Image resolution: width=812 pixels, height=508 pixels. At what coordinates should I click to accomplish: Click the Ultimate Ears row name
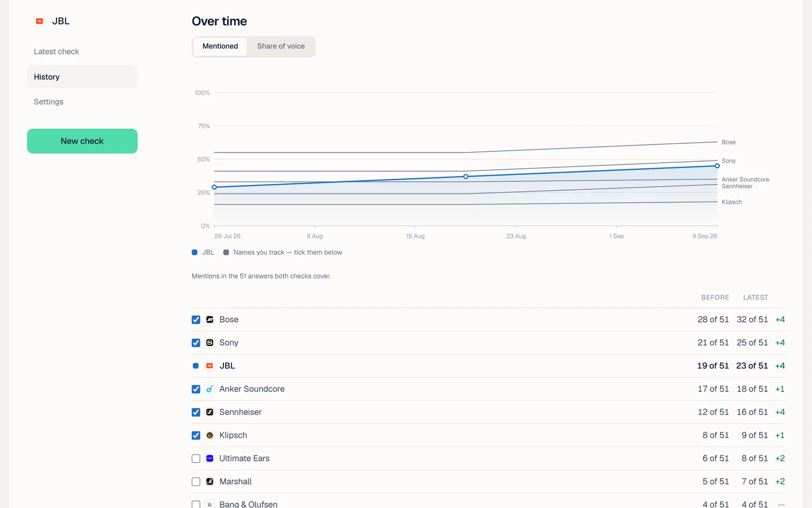click(x=244, y=459)
